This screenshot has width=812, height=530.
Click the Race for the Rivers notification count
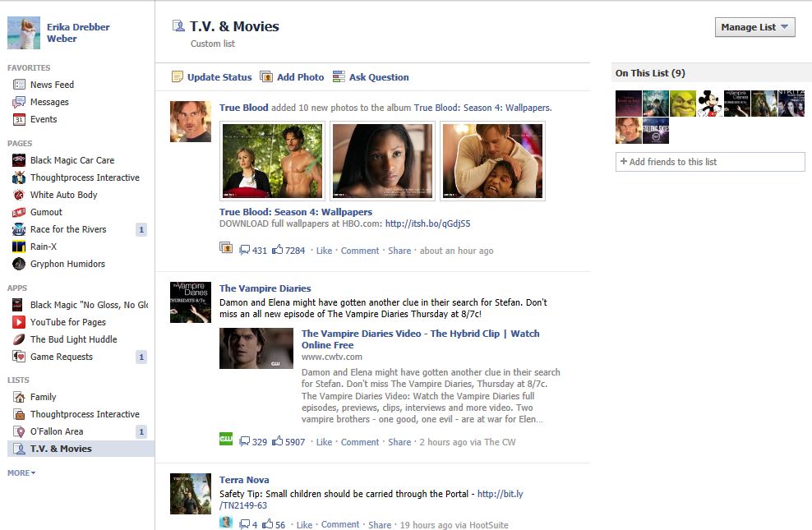click(141, 229)
